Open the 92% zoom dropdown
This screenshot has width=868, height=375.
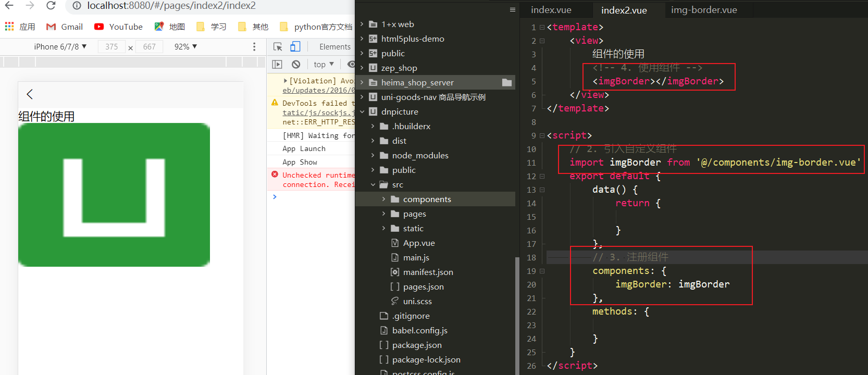pyautogui.click(x=185, y=46)
